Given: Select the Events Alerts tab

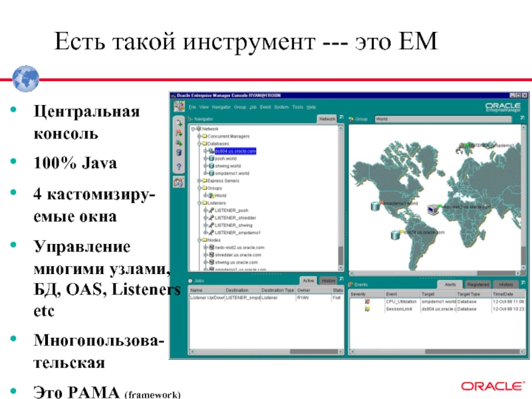Looking at the screenshot, I should click(450, 285).
